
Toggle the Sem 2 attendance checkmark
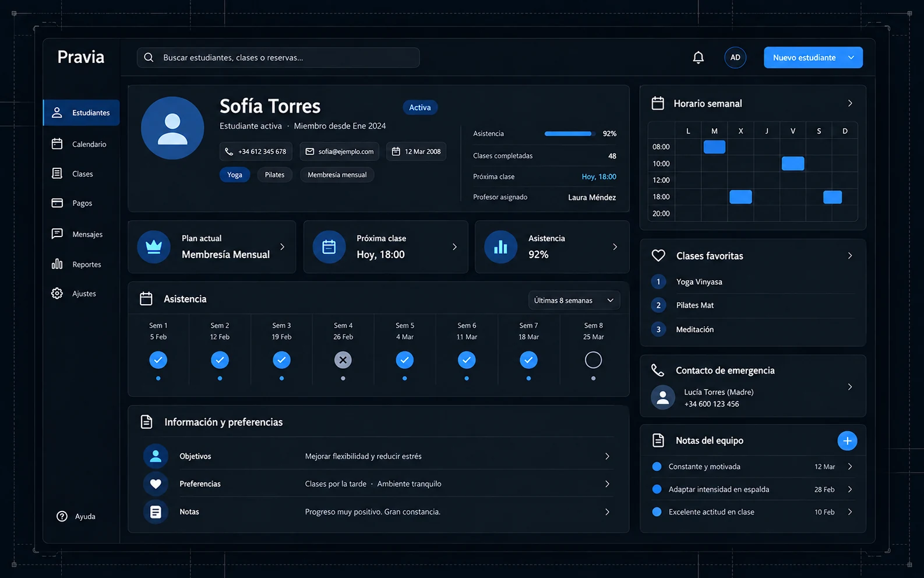click(220, 360)
